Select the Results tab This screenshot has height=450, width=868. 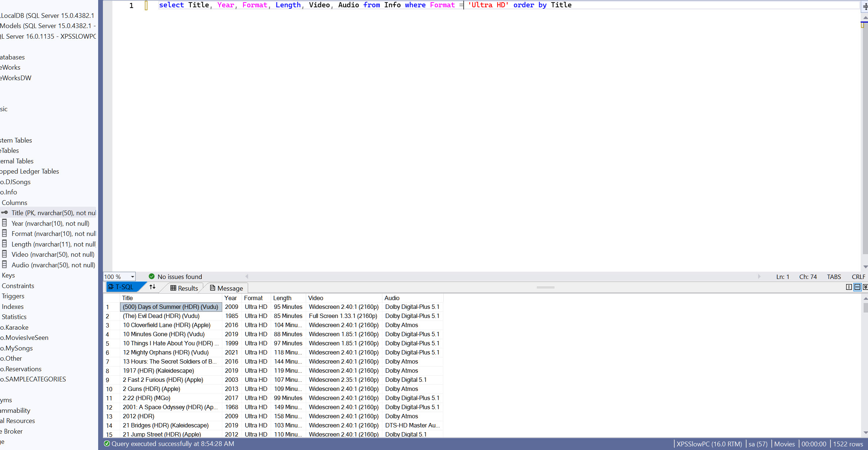click(185, 288)
